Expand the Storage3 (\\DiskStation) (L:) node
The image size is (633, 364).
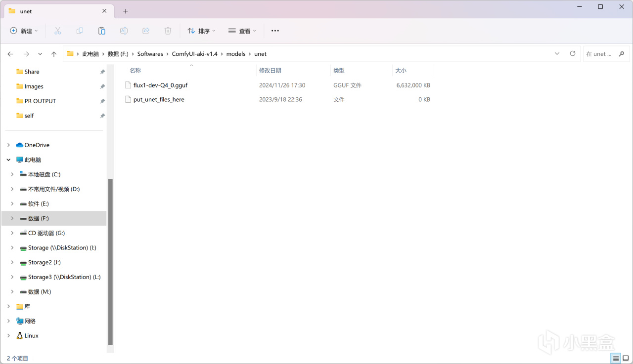tap(12, 277)
